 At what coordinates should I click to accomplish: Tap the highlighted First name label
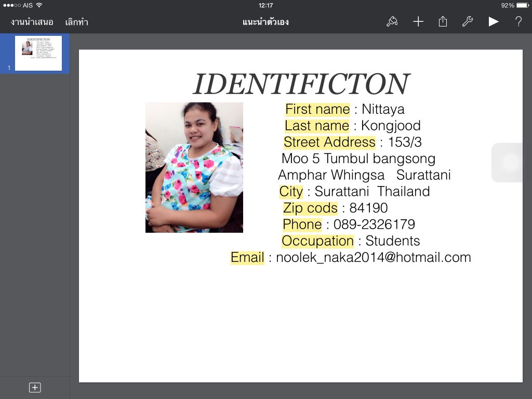pos(317,109)
